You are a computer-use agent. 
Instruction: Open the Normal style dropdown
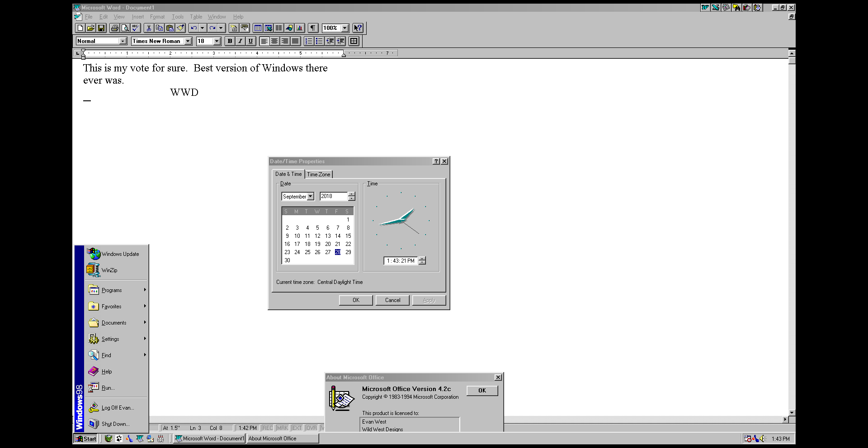click(x=123, y=41)
